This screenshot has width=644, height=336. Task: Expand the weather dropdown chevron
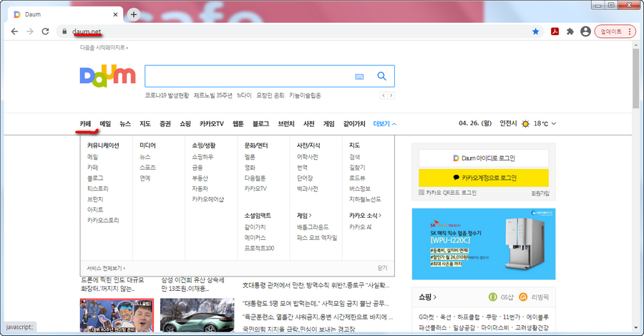point(554,123)
